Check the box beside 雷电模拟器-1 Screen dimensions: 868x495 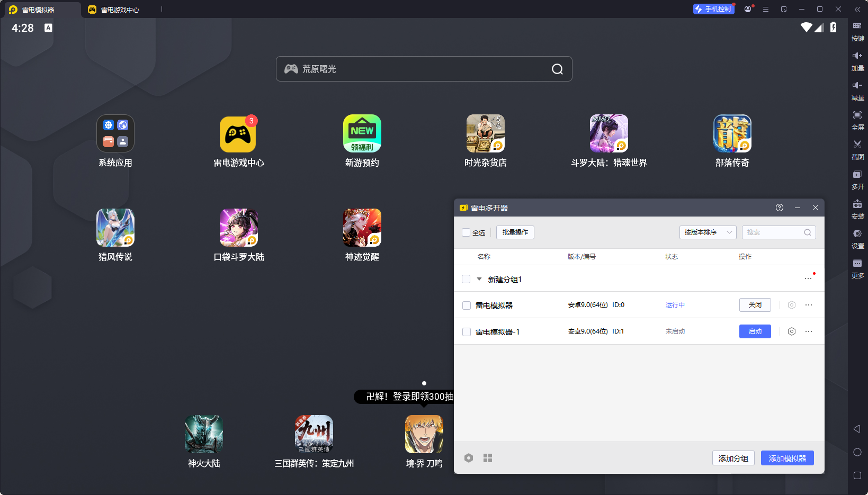tap(467, 332)
